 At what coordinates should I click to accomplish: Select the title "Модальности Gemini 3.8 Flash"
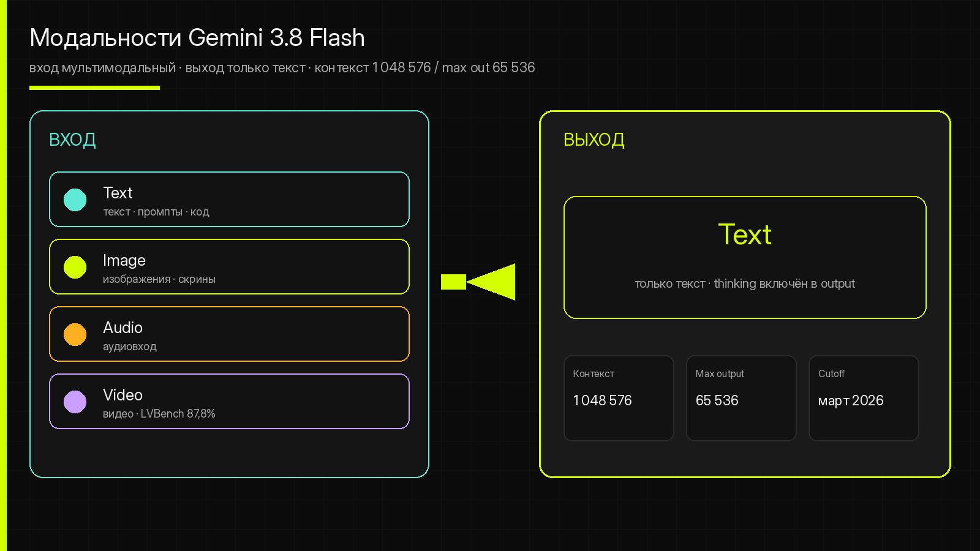pyautogui.click(x=197, y=38)
